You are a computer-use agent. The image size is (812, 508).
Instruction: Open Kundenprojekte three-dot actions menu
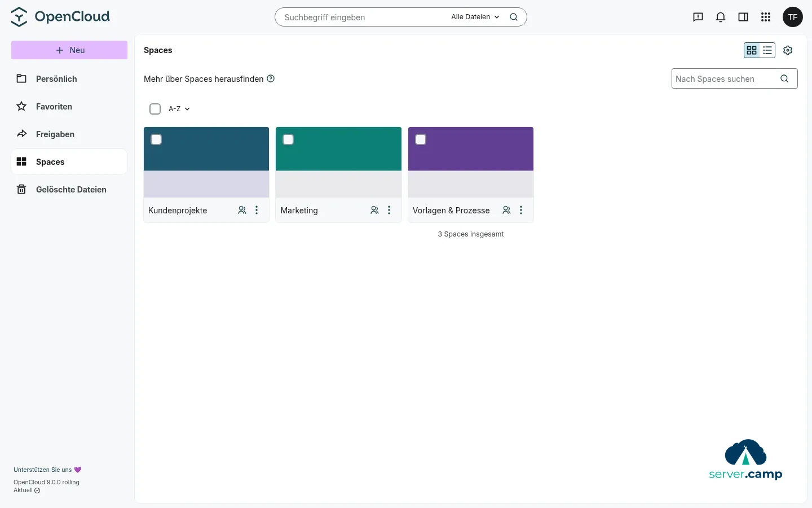[257, 210]
